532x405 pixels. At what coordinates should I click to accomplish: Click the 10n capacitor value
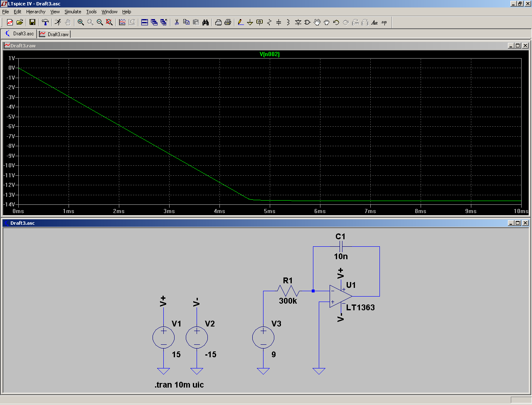click(x=341, y=256)
